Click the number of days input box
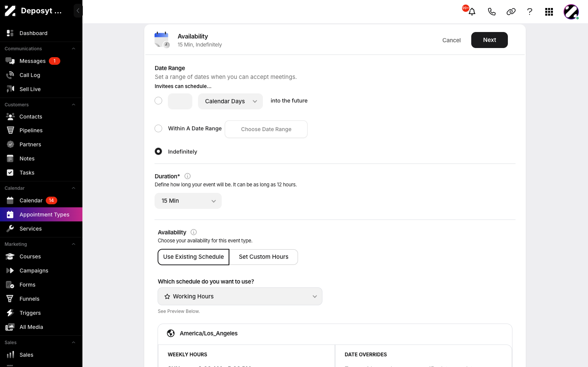Viewport: 588px width, 367px height. pos(180,101)
